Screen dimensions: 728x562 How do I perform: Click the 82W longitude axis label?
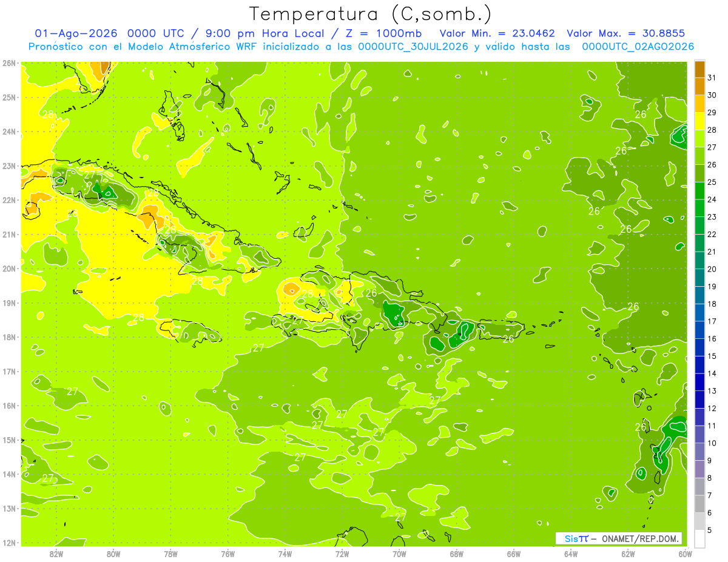[x=56, y=554]
